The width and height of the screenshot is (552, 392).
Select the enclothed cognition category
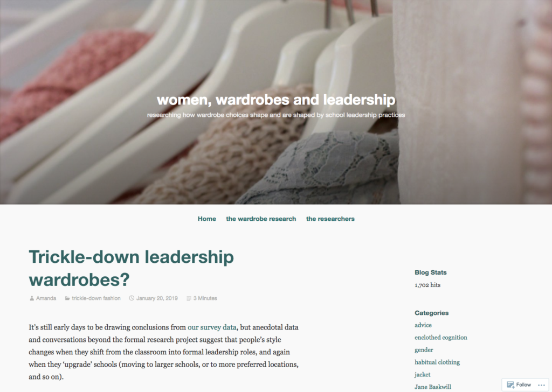point(441,338)
